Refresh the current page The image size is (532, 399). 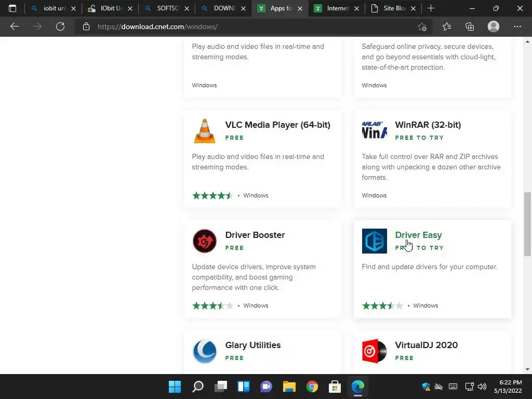(60, 26)
